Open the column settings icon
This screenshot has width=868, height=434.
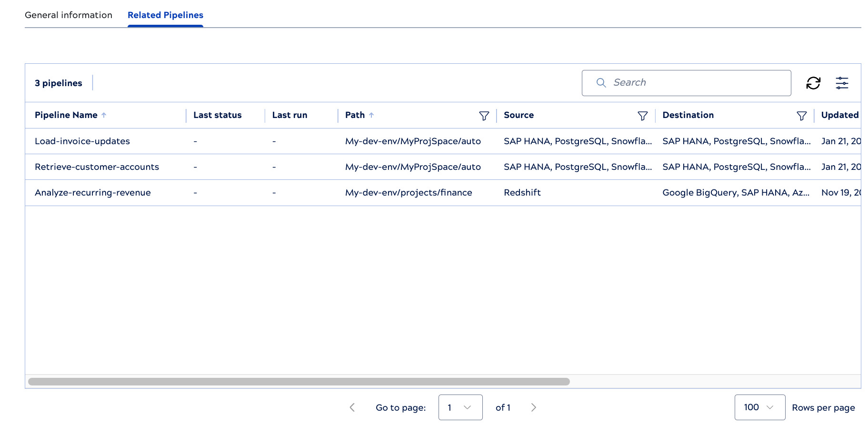pyautogui.click(x=842, y=83)
